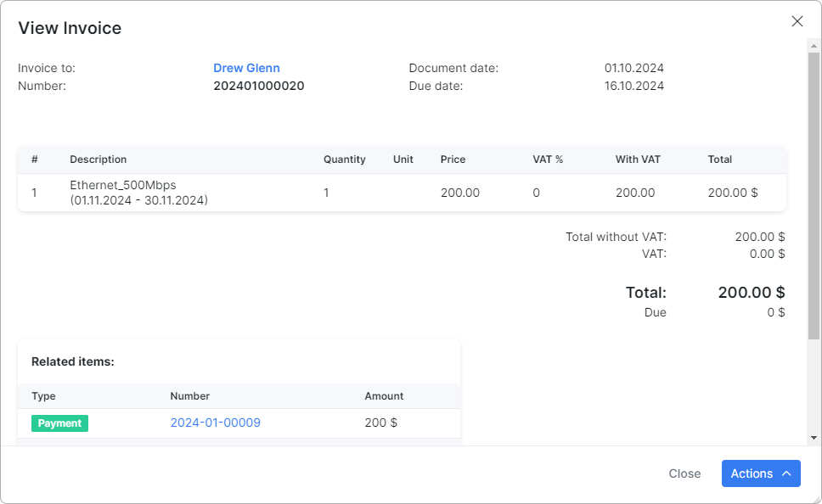Open the Actions dropdown button
822x504 pixels.
pos(761,473)
